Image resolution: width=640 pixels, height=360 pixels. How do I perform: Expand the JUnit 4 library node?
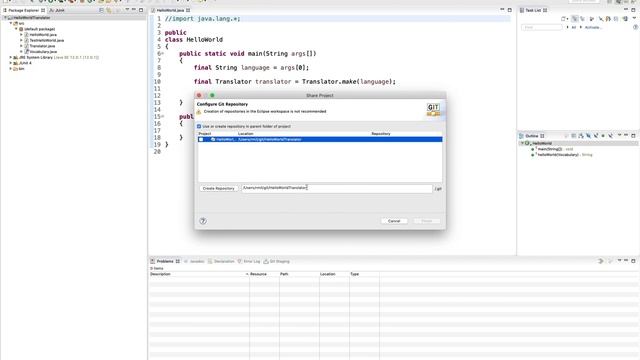pyautogui.click(x=11, y=63)
